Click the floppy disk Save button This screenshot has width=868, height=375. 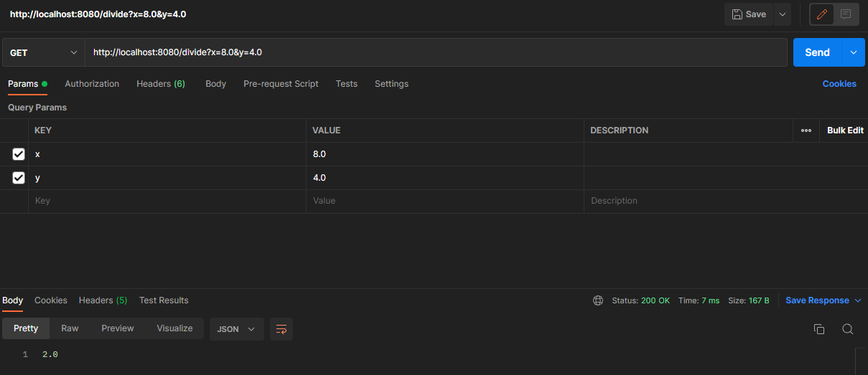tap(748, 14)
